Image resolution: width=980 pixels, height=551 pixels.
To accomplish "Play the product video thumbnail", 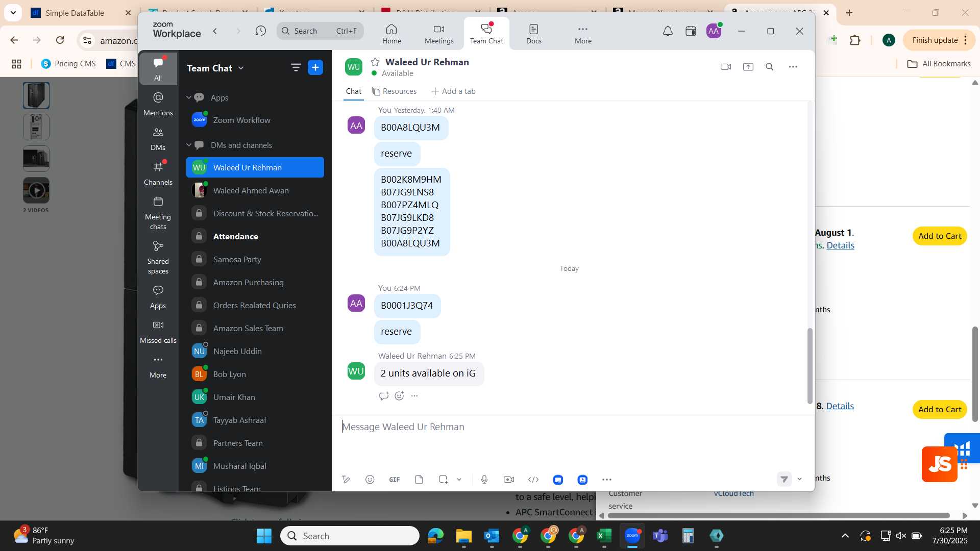I will click(36, 191).
